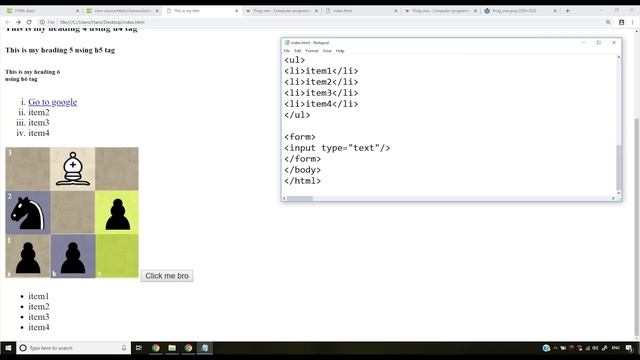Open File Explorer from the taskbar
640x360 pixels.
tap(172, 348)
